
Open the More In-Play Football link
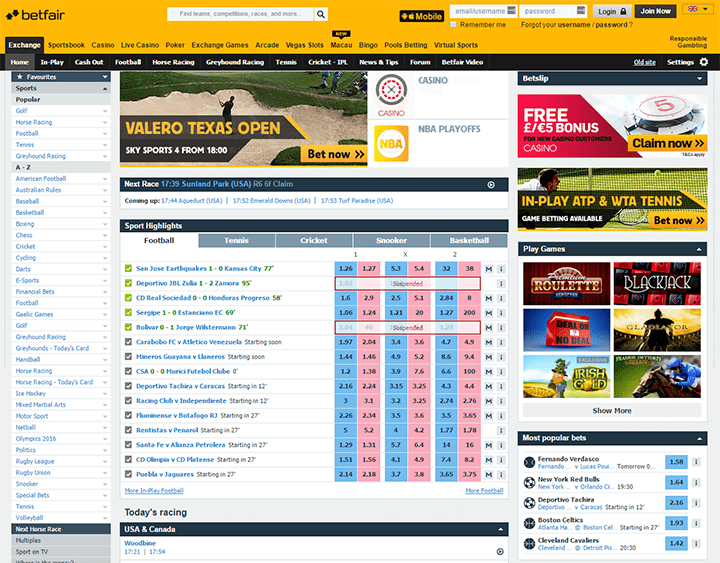(x=154, y=491)
